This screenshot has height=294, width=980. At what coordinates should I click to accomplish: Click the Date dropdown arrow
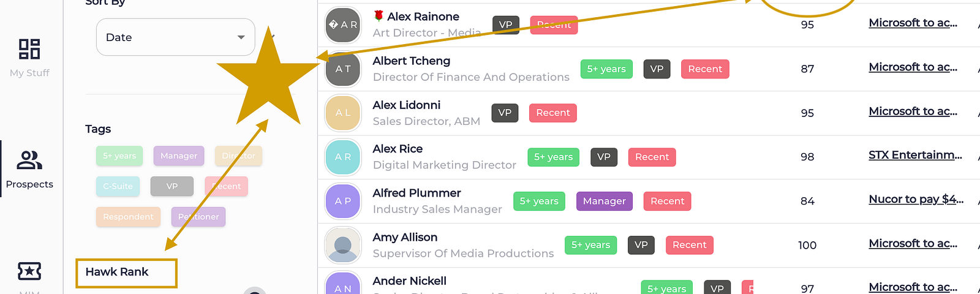pyautogui.click(x=241, y=37)
